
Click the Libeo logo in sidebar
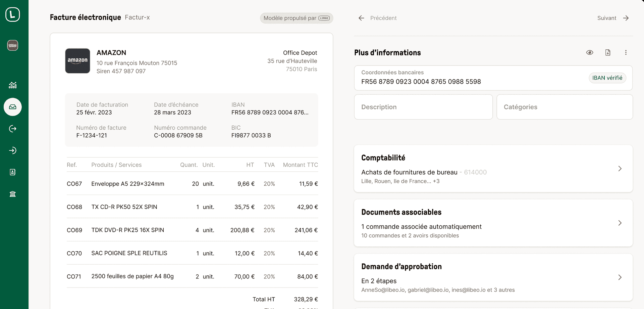pos(12,14)
